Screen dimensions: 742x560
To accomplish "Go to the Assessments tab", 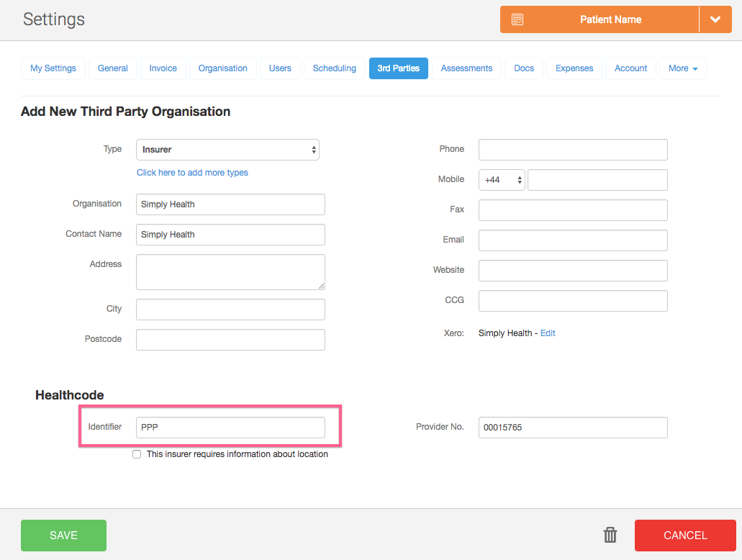I will [466, 68].
